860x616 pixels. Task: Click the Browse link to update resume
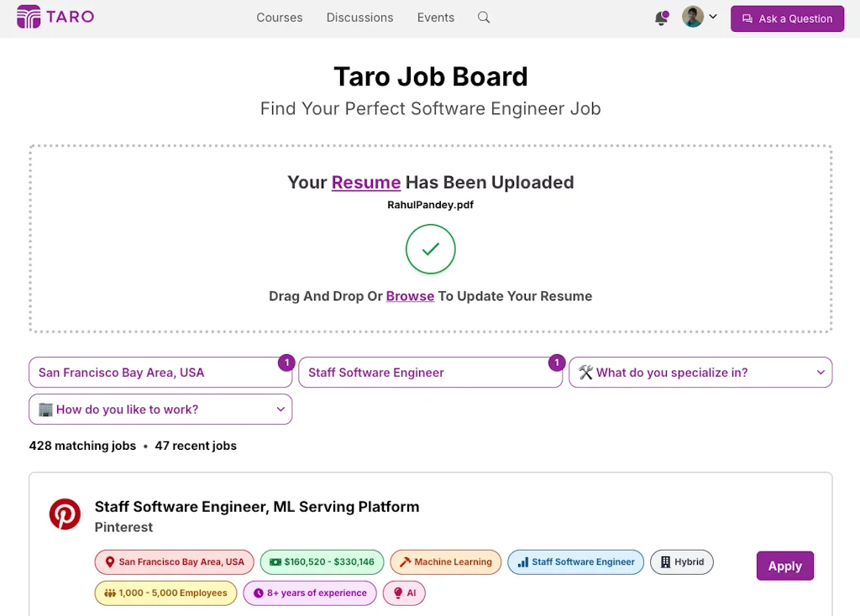(410, 295)
